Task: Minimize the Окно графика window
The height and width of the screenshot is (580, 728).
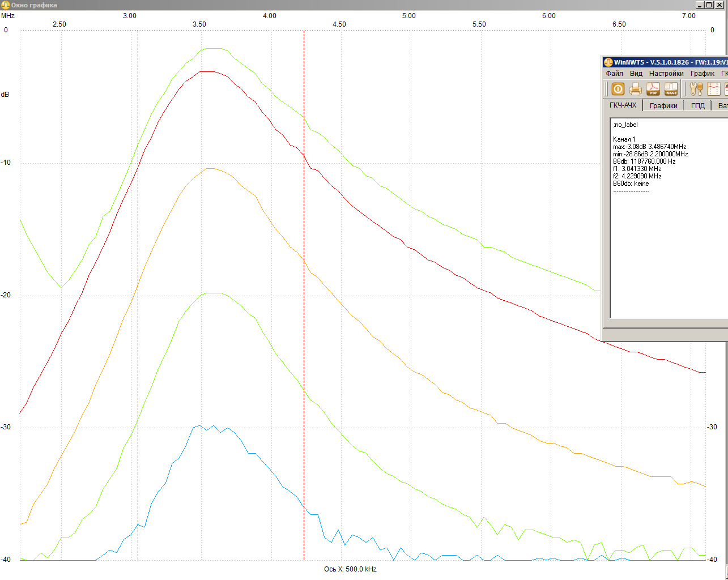Action: pos(700,5)
